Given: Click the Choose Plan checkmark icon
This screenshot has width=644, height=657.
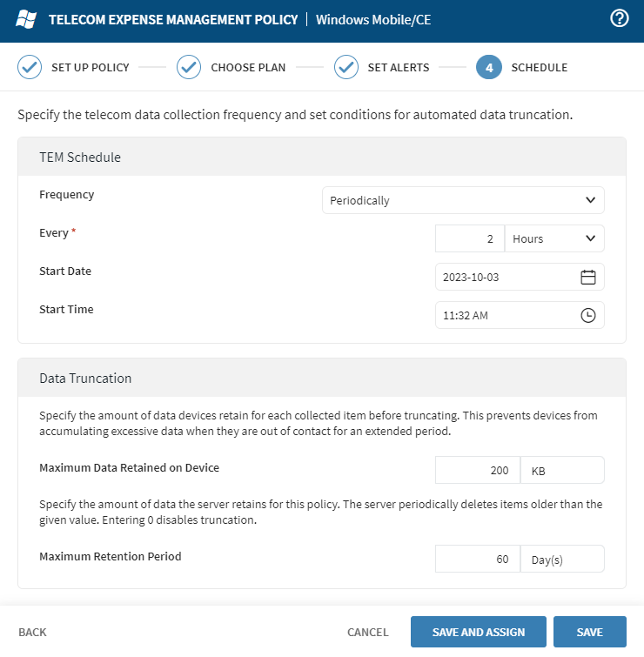Looking at the screenshot, I should point(189,67).
